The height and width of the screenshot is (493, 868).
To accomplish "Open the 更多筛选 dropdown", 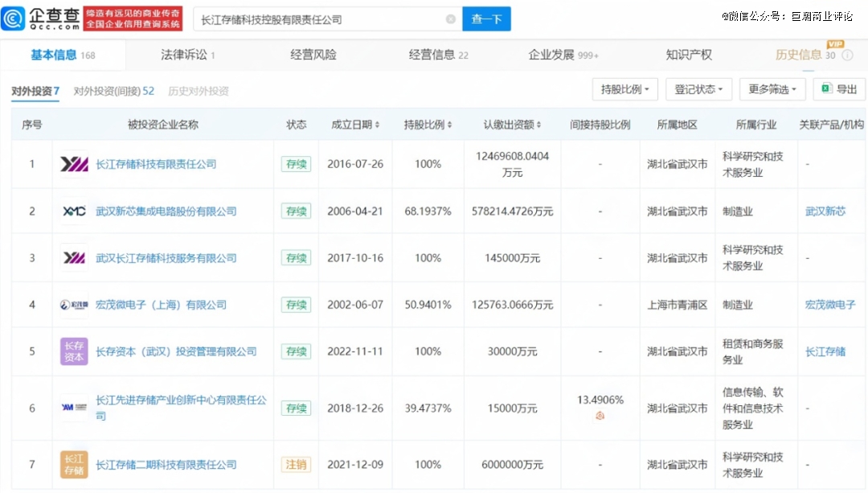I will (772, 89).
